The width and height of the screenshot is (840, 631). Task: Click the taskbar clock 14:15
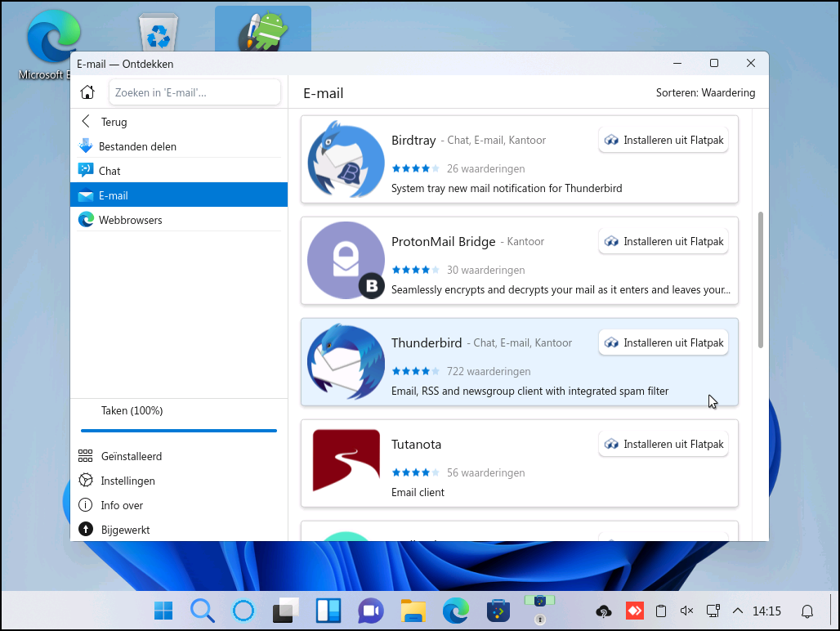pyautogui.click(x=766, y=611)
